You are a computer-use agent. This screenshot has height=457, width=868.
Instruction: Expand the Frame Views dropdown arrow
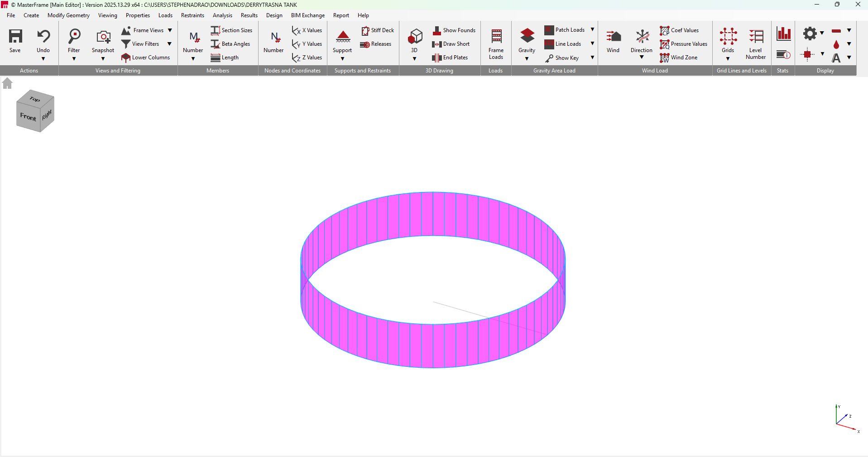(x=170, y=30)
